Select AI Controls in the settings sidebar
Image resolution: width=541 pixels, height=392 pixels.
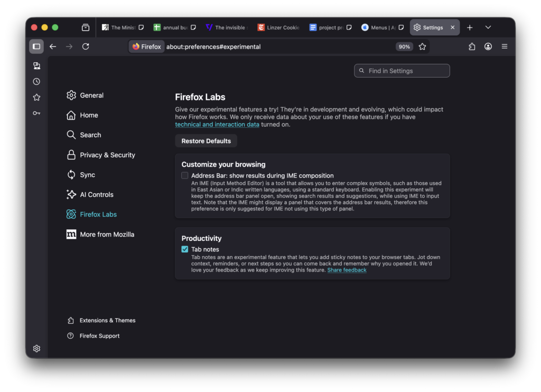[96, 194]
